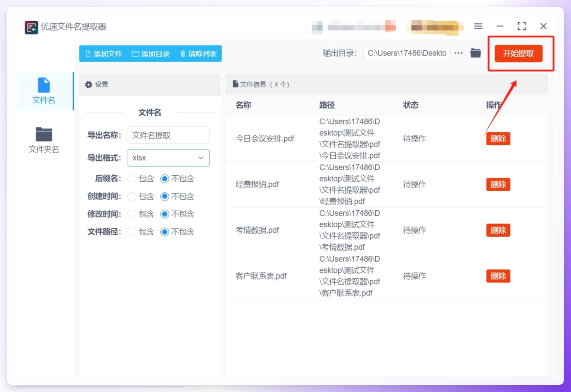
Task: Select 不包含 for 创建时间
Action: pos(164,197)
